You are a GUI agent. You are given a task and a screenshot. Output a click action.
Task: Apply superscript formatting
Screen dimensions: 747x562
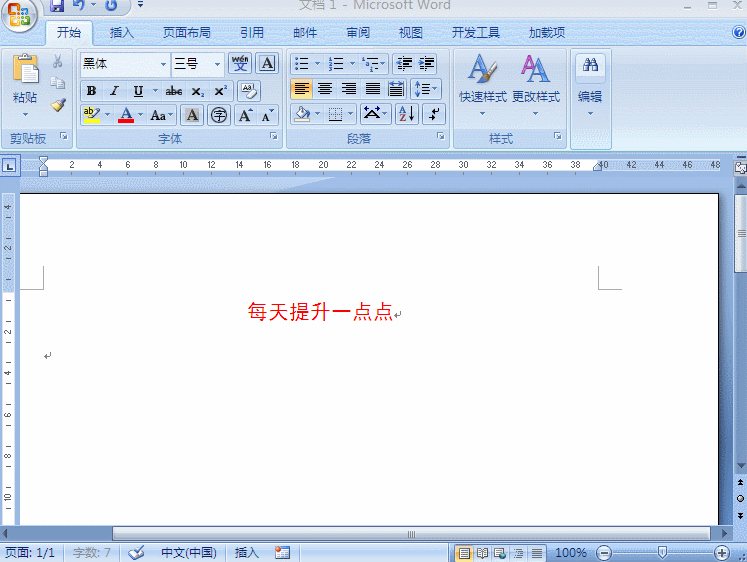click(x=221, y=91)
